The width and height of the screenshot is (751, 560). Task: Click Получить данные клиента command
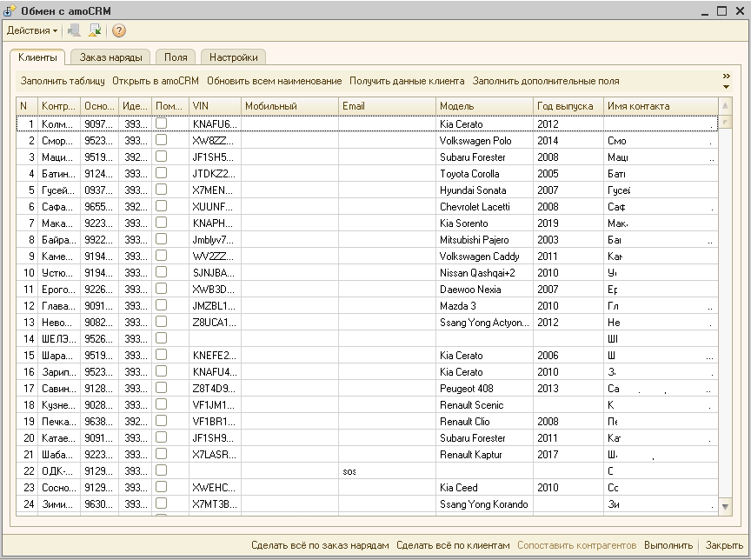(x=407, y=81)
